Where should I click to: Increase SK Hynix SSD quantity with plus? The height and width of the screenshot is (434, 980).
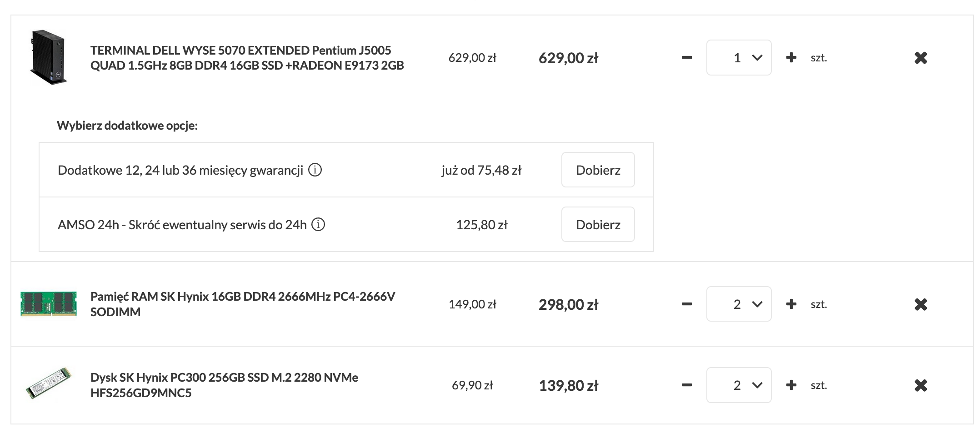(791, 385)
